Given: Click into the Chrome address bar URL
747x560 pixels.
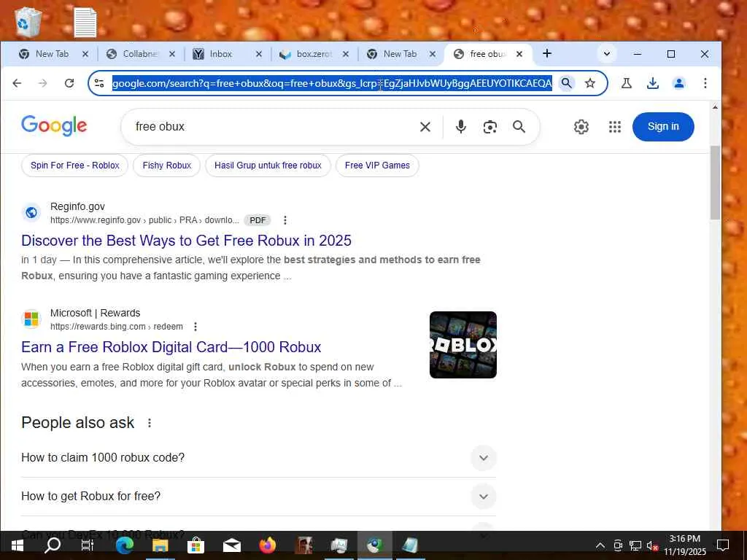Looking at the screenshot, I should pyautogui.click(x=332, y=83).
